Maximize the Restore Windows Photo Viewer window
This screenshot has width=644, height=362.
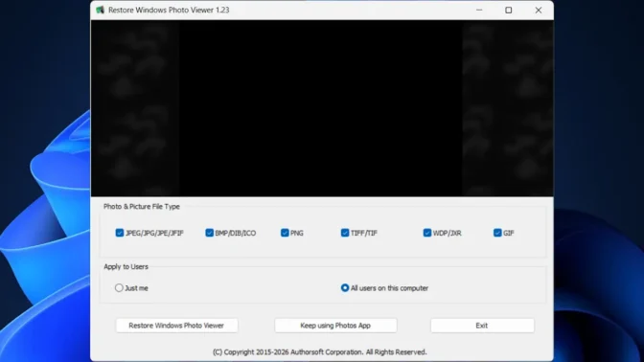[x=509, y=10]
